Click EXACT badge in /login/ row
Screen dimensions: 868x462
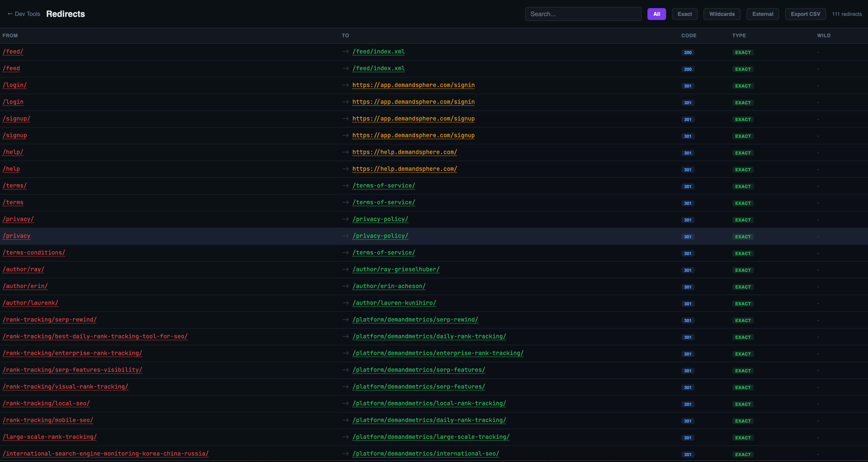pyautogui.click(x=743, y=86)
